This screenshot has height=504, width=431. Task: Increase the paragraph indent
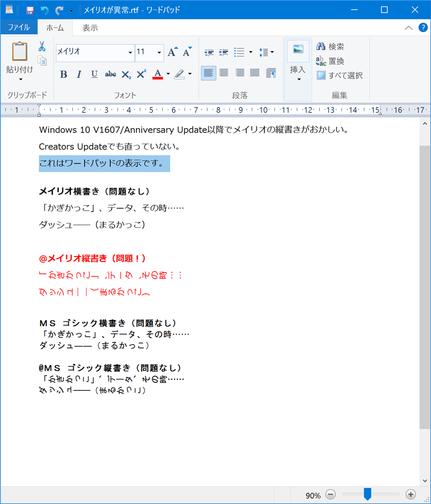point(224,52)
